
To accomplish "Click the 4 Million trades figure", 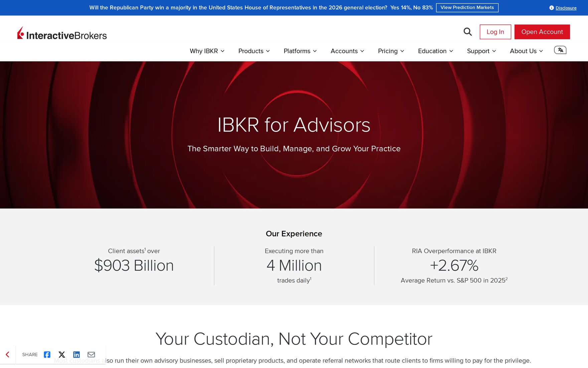I will click(x=294, y=266).
